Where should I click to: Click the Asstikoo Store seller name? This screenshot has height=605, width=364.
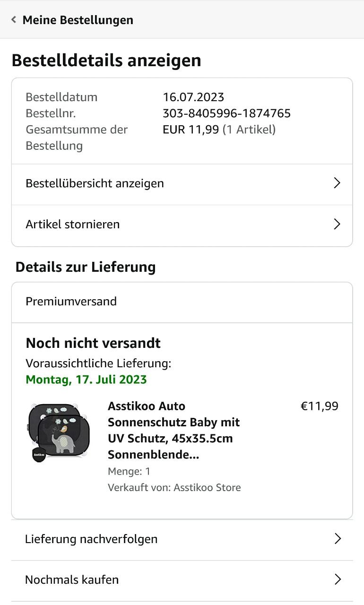pyautogui.click(x=207, y=487)
